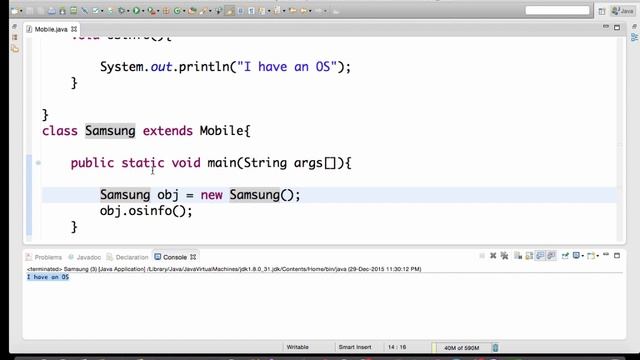Open the Next Annotation dropdown arrow
The height and width of the screenshot is (360, 640).
click(269, 11)
